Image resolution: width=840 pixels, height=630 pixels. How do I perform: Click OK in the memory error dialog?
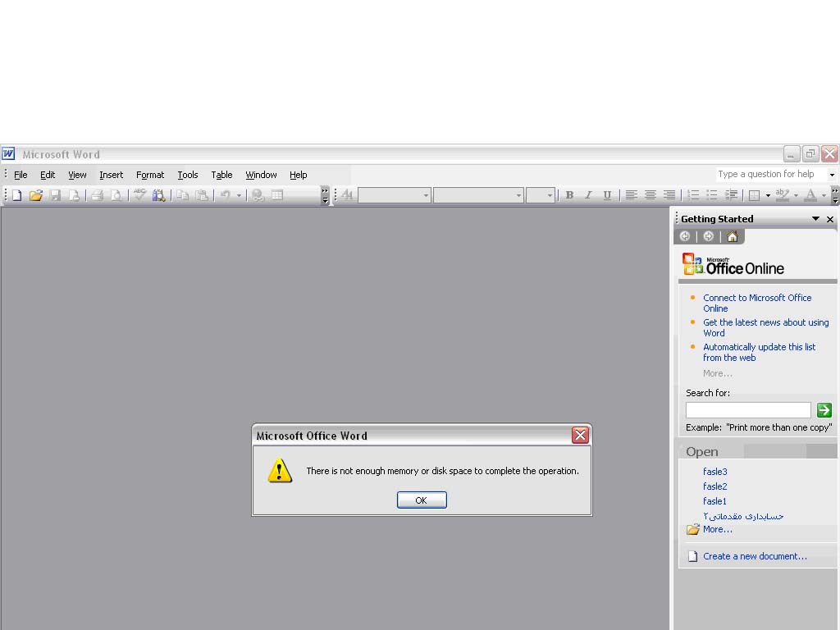click(x=422, y=500)
